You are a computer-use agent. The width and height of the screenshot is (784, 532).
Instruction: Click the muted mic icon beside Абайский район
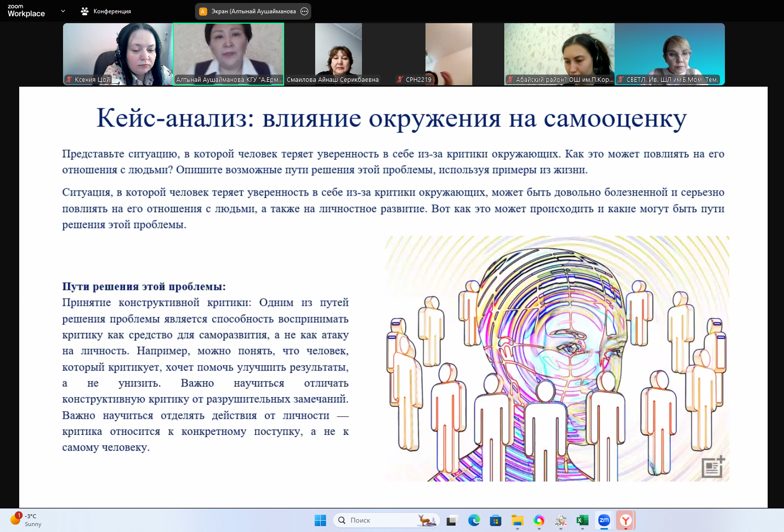click(511, 79)
